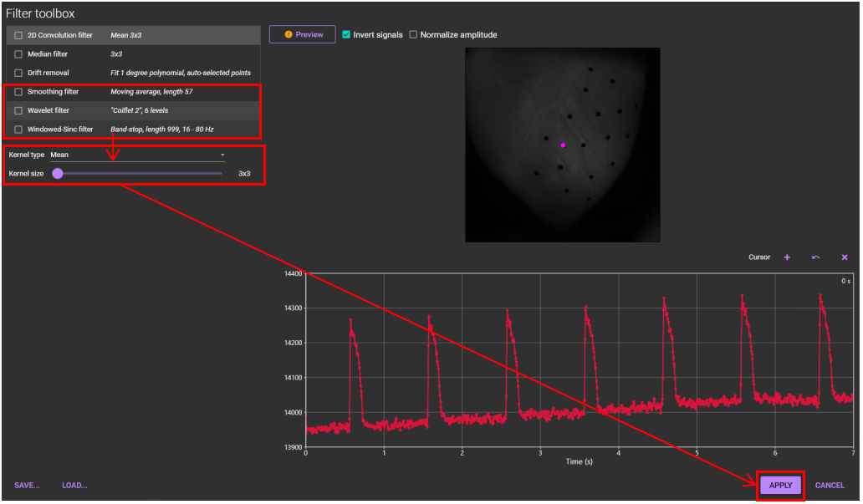
Task: Click the Preview button with warning icon
Action: [x=302, y=34]
